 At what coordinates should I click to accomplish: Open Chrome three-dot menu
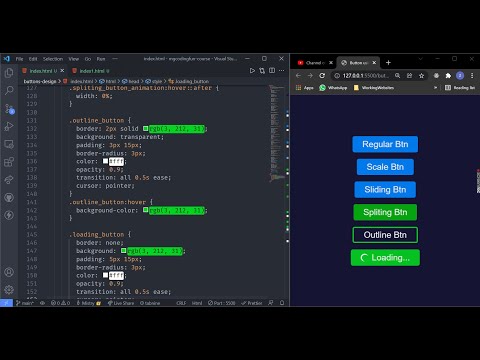click(x=472, y=76)
